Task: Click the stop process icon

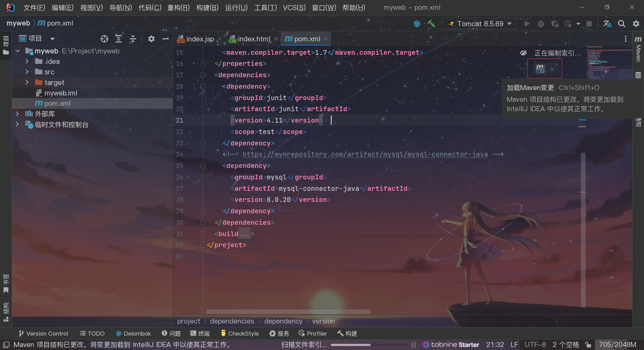Action: (x=589, y=24)
